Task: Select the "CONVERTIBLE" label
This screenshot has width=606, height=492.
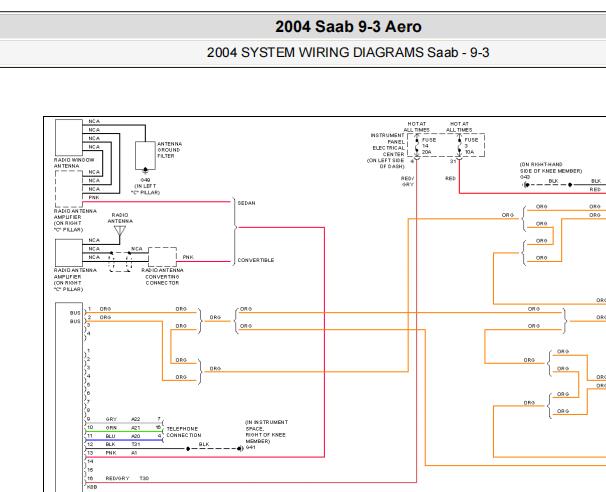Action: tap(255, 260)
